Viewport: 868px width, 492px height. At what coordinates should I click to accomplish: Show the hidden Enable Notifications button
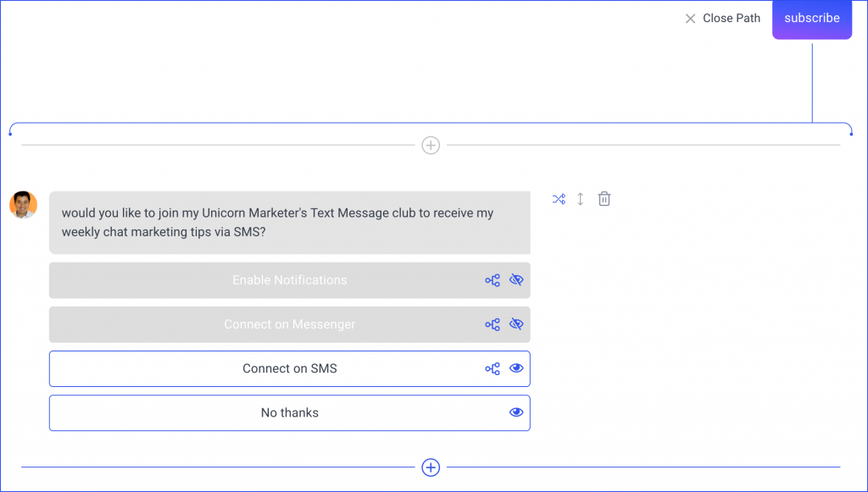coord(516,280)
